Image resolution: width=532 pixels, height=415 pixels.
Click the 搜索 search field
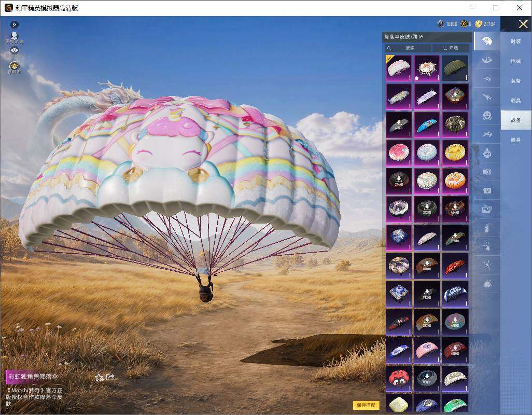[x=408, y=48]
